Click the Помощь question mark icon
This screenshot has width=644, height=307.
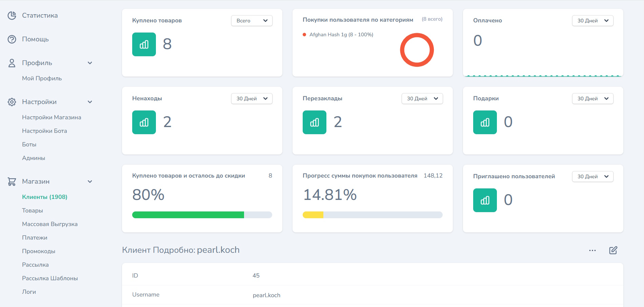pyautogui.click(x=12, y=39)
